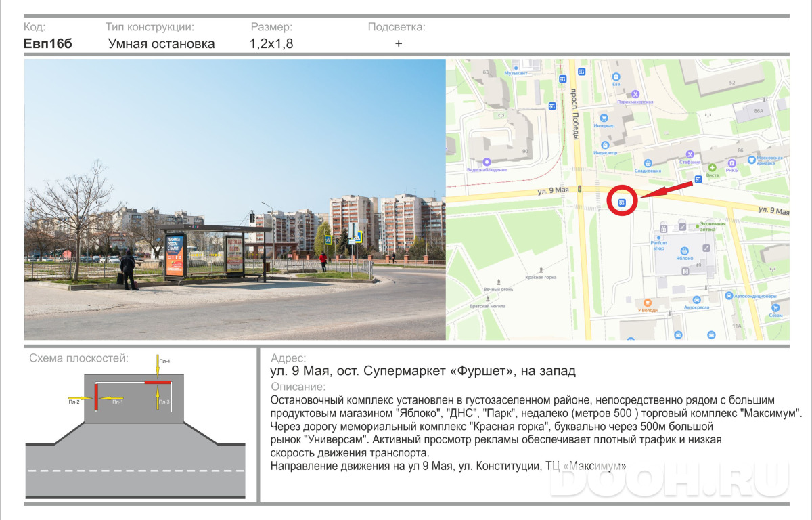Click the red vertical ad plane in the scheme
This screenshot has width=812, height=520.
[x=96, y=396]
